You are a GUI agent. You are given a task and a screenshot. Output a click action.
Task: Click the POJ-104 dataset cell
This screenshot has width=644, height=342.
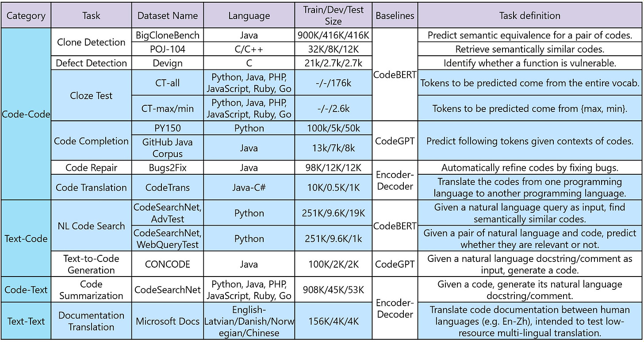click(x=167, y=49)
